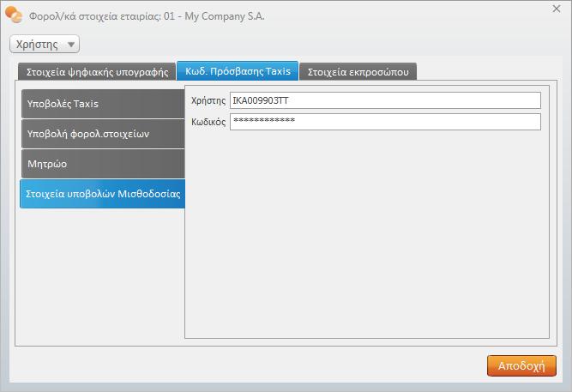Close the company tax details dialog
Viewport: 572px width, 392px height.
tap(557, 9)
